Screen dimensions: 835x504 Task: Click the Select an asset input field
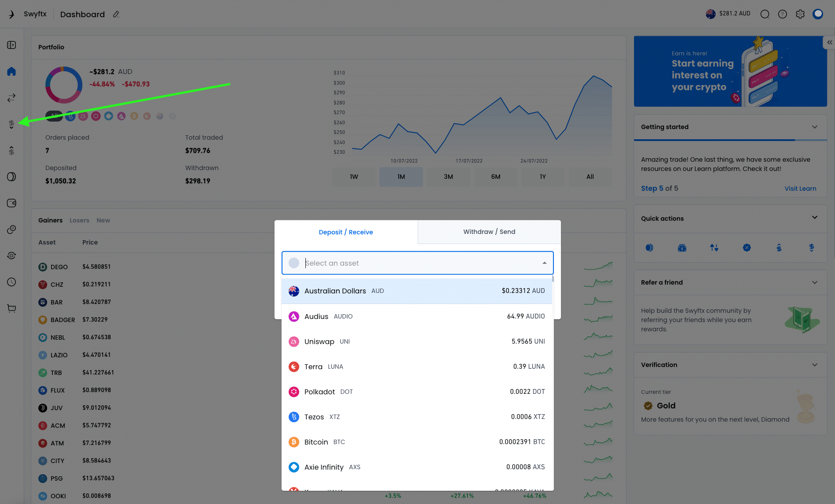pos(417,263)
